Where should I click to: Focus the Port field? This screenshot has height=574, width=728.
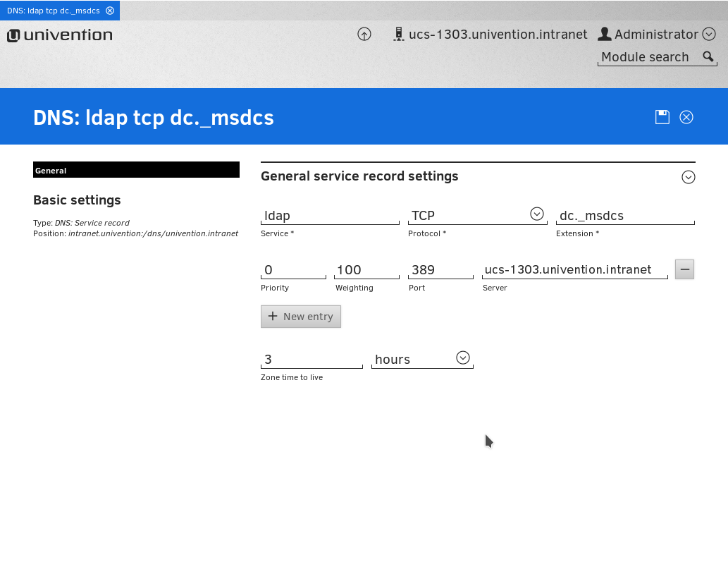pos(440,270)
